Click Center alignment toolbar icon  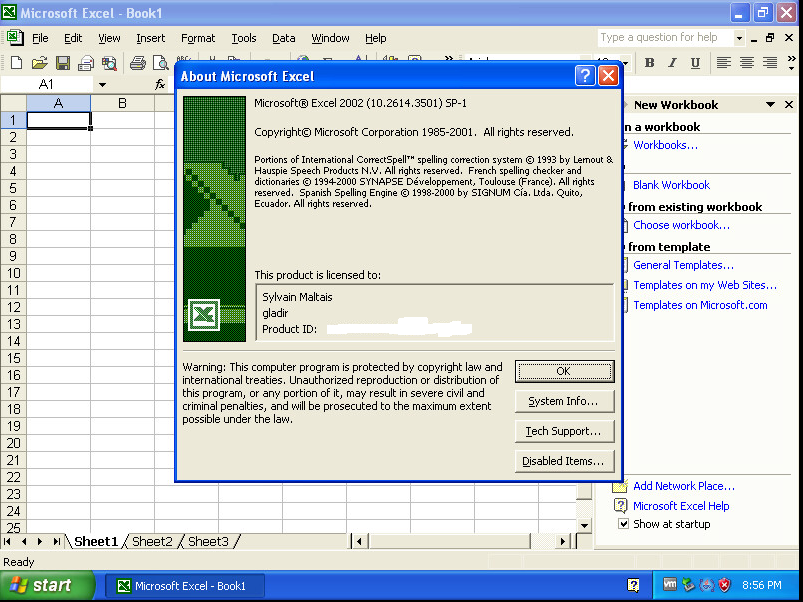[747, 62]
